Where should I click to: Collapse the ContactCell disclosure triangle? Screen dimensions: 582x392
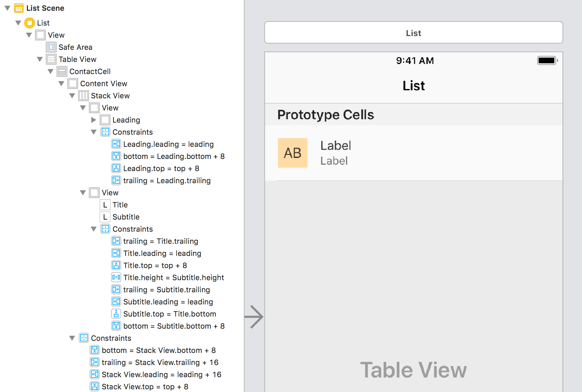51,71
